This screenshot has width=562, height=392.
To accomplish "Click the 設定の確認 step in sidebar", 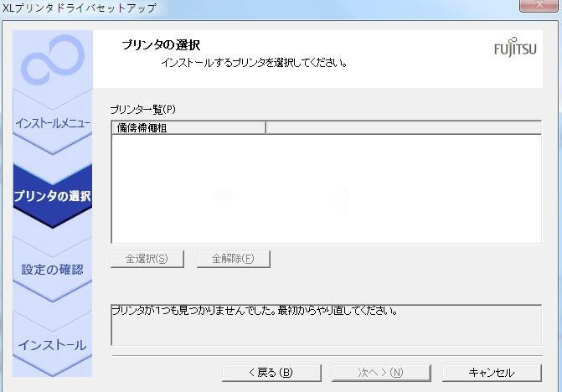I will pyautogui.click(x=52, y=270).
